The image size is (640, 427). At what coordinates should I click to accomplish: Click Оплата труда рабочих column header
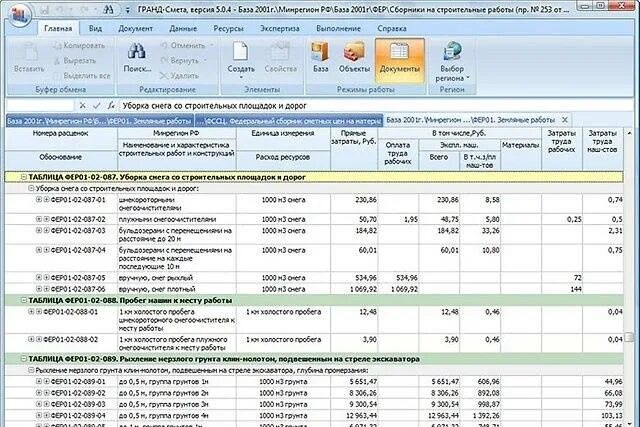[x=398, y=153]
